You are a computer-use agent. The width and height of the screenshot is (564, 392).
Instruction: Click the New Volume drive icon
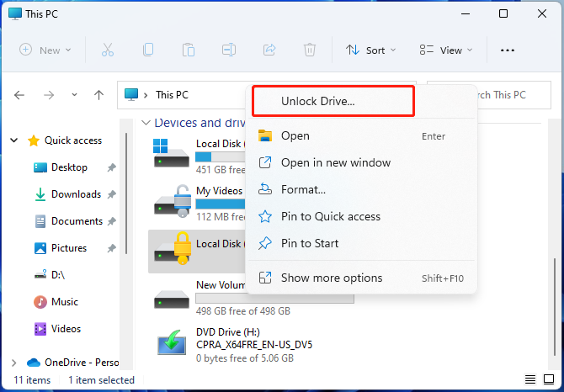[172, 299]
